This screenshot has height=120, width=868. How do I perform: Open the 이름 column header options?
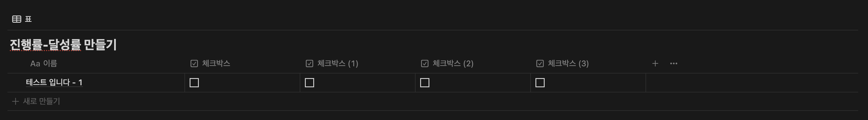coord(96,63)
